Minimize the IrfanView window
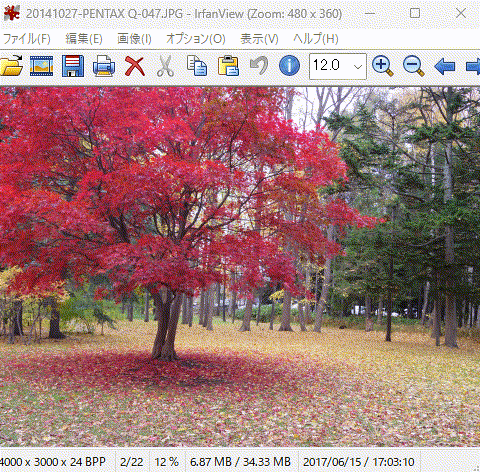The height and width of the screenshot is (472, 480). (370, 14)
